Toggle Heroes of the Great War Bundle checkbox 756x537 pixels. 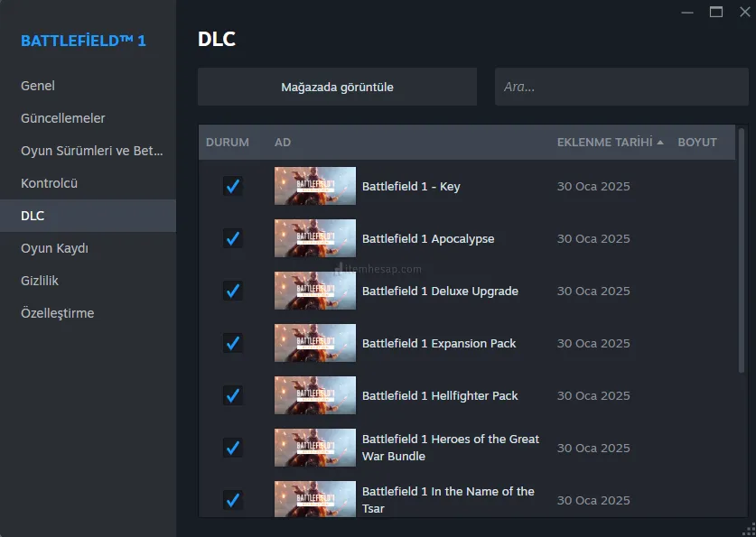point(233,448)
